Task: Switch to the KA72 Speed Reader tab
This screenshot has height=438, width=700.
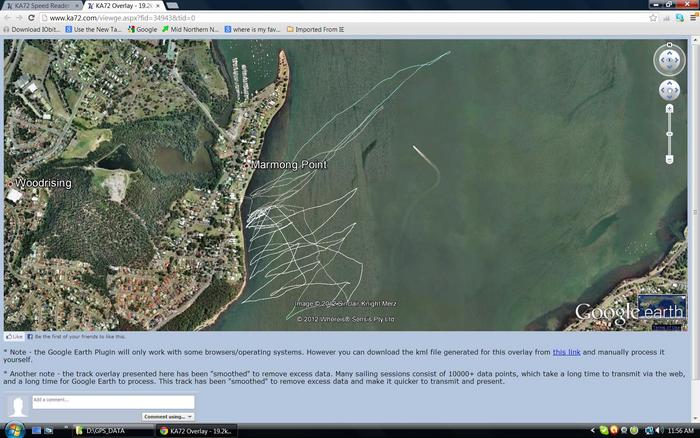Action: [40, 5]
